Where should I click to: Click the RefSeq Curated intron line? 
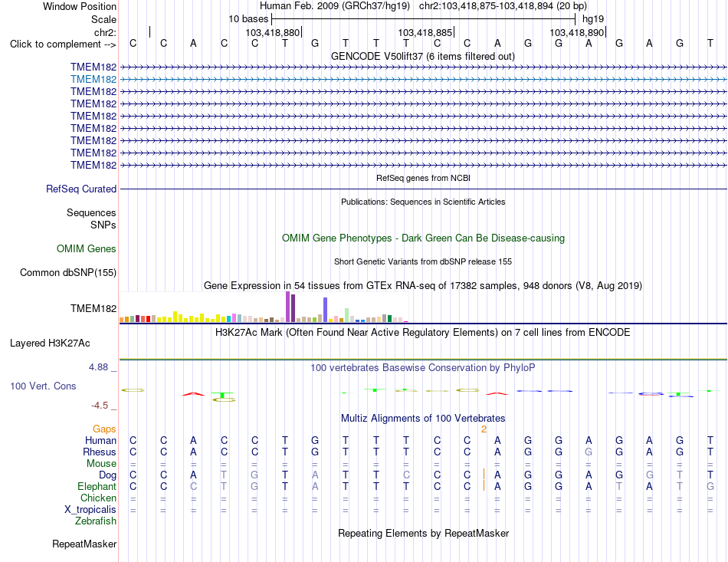423,189
